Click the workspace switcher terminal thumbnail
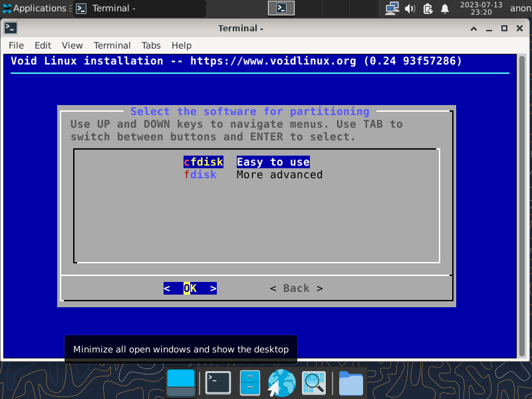This screenshot has width=532, height=399. 281,8
